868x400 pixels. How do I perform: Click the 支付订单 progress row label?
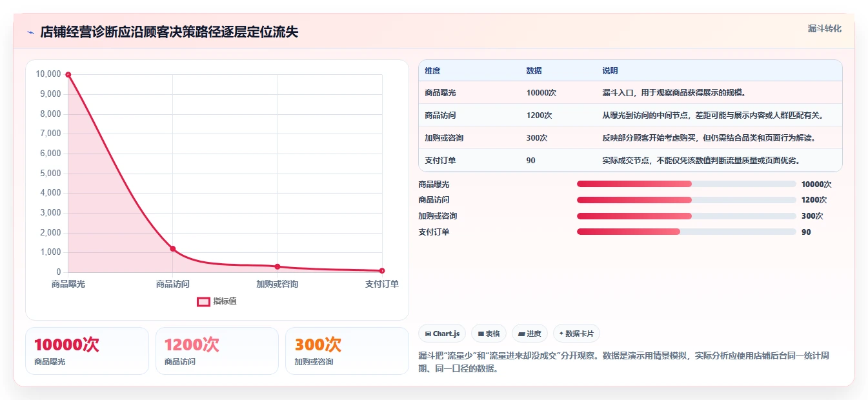[434, 232]
